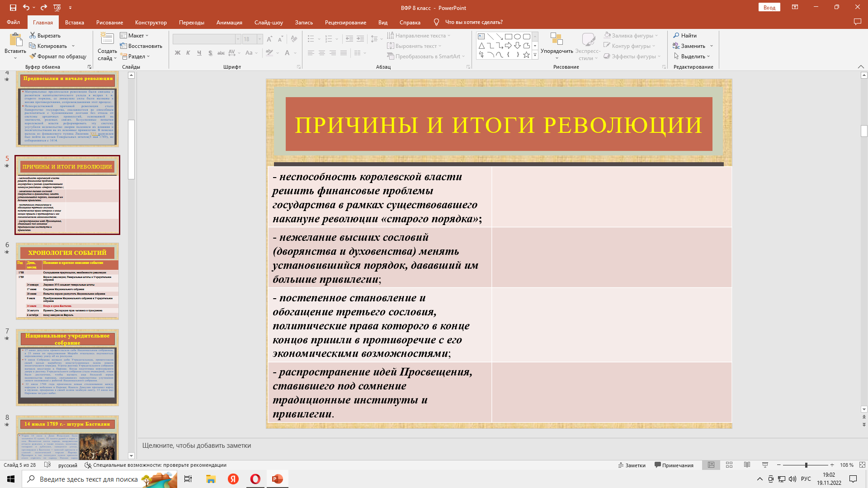Switch to the Конструктор tab
The width and height of the screenshot is (868, 488).
coord(151,22)
